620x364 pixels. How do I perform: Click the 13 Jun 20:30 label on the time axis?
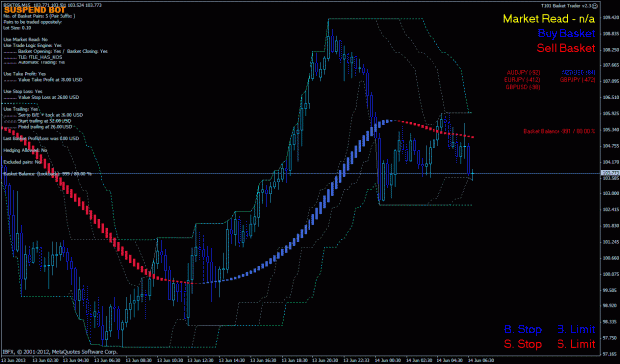324,360
